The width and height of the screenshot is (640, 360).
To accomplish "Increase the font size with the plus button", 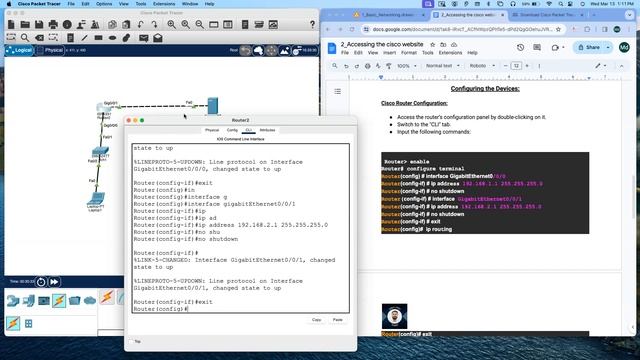I will pyautogui.click(x=527, y=66).
